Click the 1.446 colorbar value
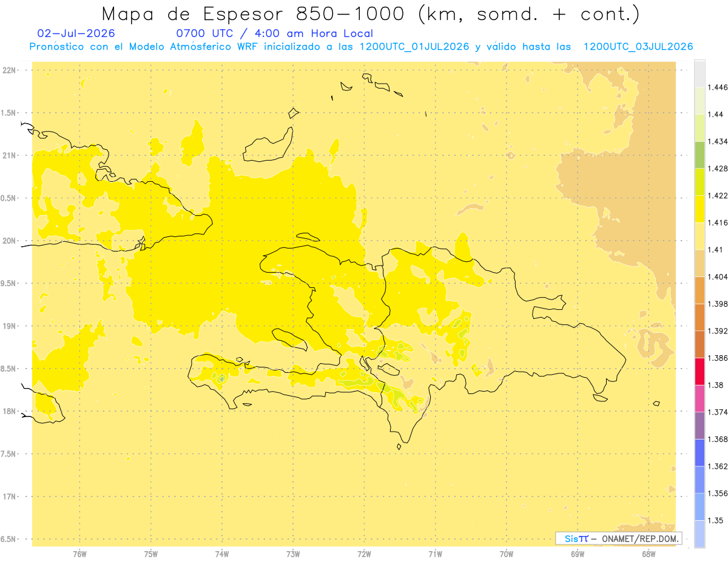Screen dimensions: 728x562 click(717, 87)
